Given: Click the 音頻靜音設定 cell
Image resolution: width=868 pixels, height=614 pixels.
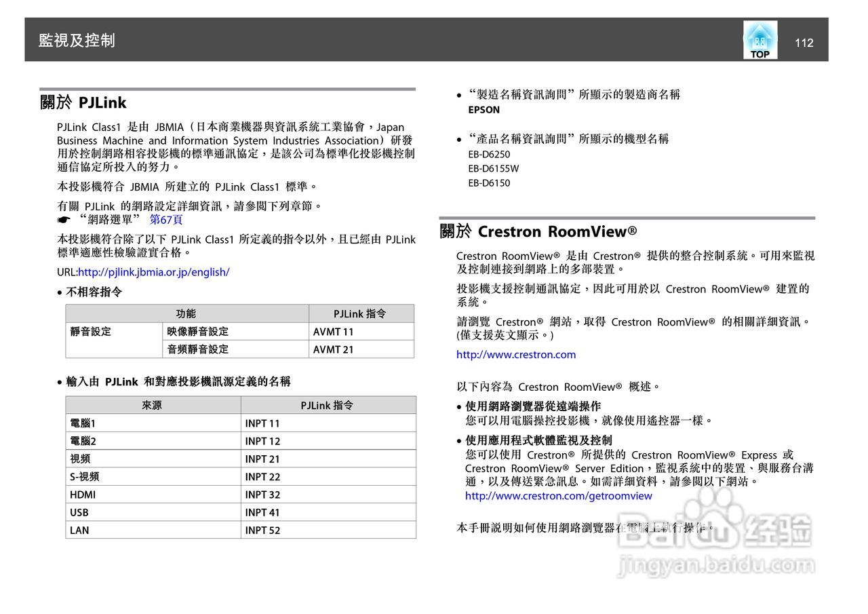Looking at the screenshot, I should [x=235, y=349].
